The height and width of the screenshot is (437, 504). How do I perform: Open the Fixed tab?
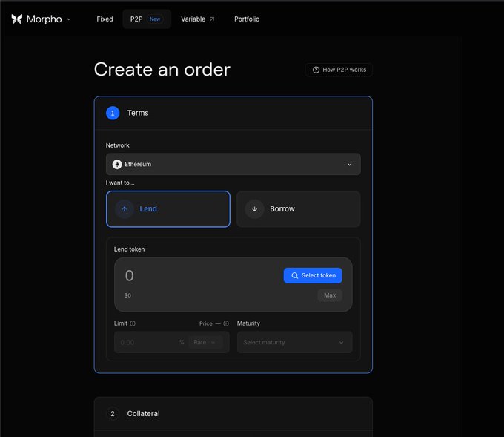[x=105, y=19]
